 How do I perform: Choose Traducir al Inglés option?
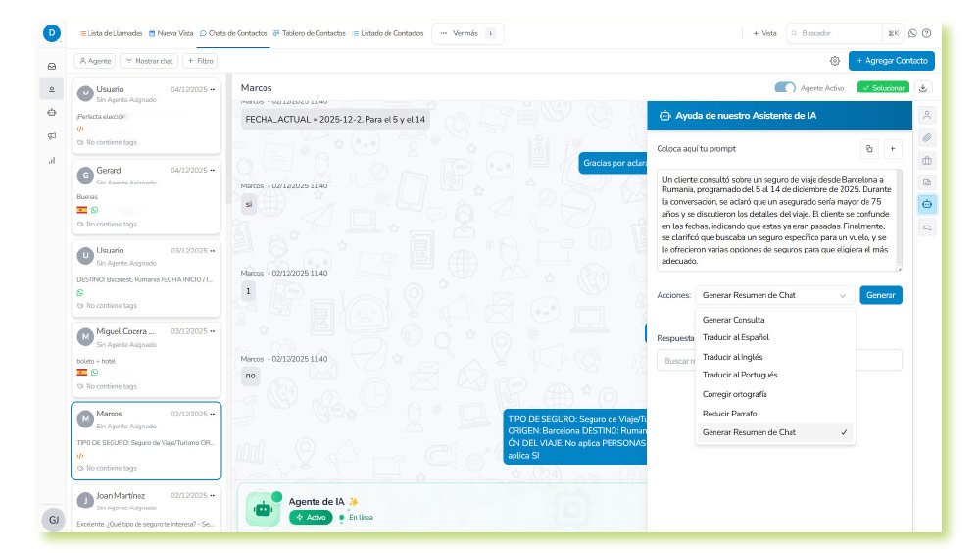point(775,357)
